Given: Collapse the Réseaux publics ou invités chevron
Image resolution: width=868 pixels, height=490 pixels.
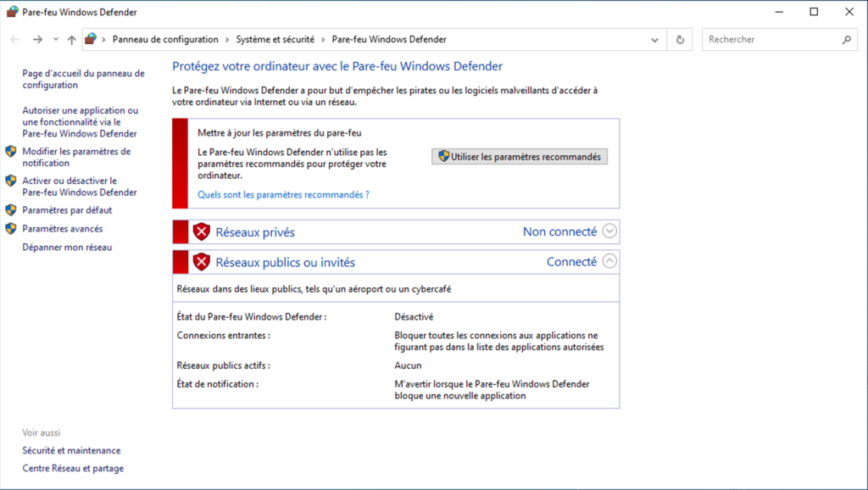Looking at the screenshot, I should (609, 261).
